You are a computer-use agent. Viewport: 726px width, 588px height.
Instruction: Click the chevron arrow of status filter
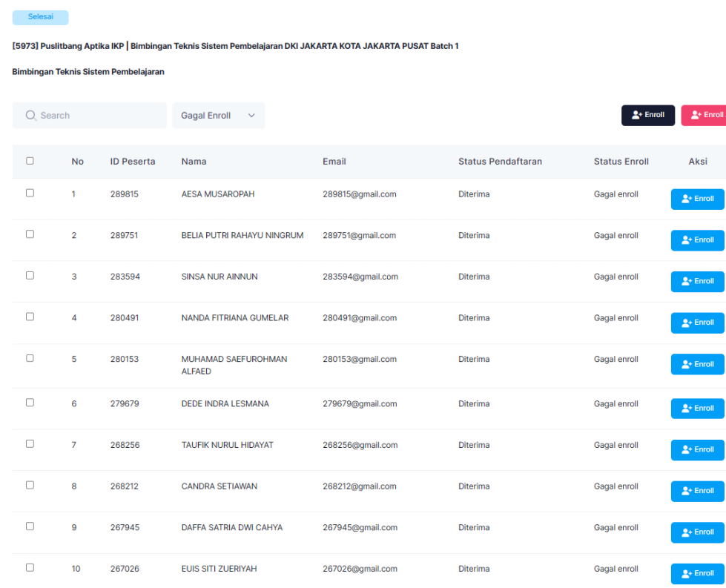251,116
